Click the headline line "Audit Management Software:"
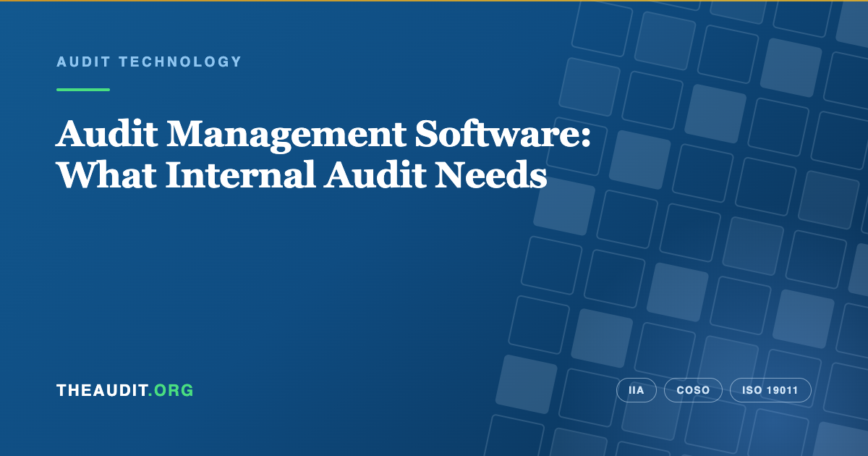The height and width of the screenshot is (456, 868). pos(323,135)
